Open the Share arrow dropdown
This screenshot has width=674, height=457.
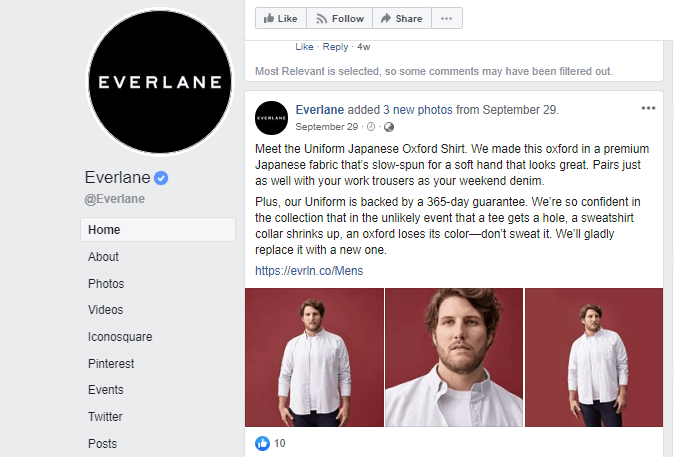(x=401, y=18)
